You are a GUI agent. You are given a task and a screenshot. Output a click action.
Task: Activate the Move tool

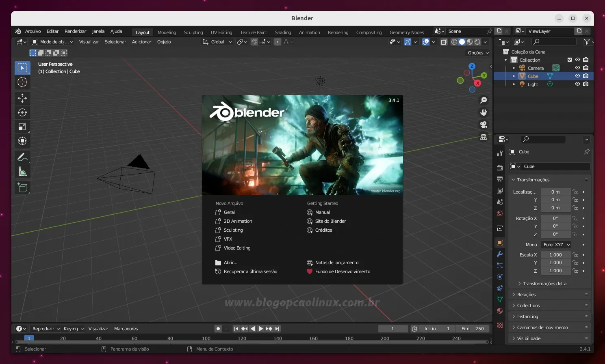pos(22,98)
